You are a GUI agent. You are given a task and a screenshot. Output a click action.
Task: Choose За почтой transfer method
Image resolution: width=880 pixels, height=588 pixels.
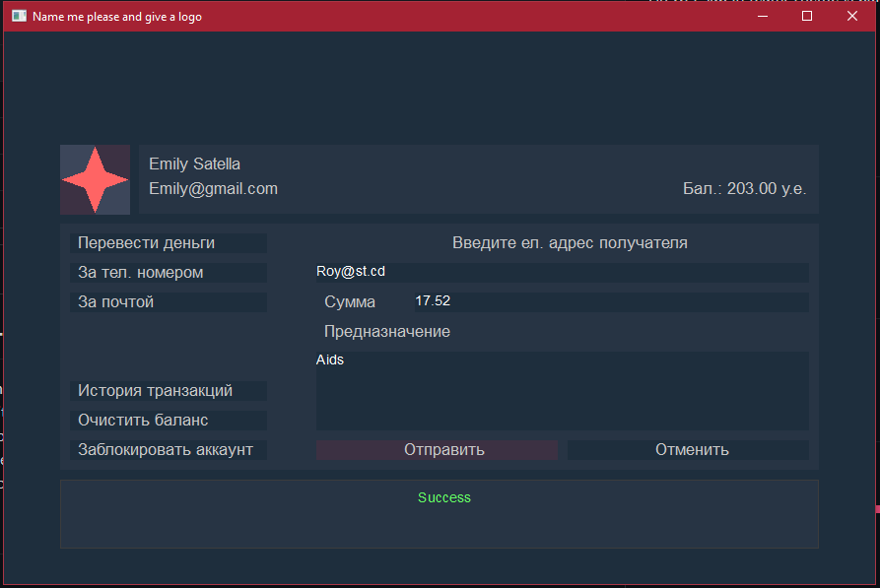coord(168,301)
